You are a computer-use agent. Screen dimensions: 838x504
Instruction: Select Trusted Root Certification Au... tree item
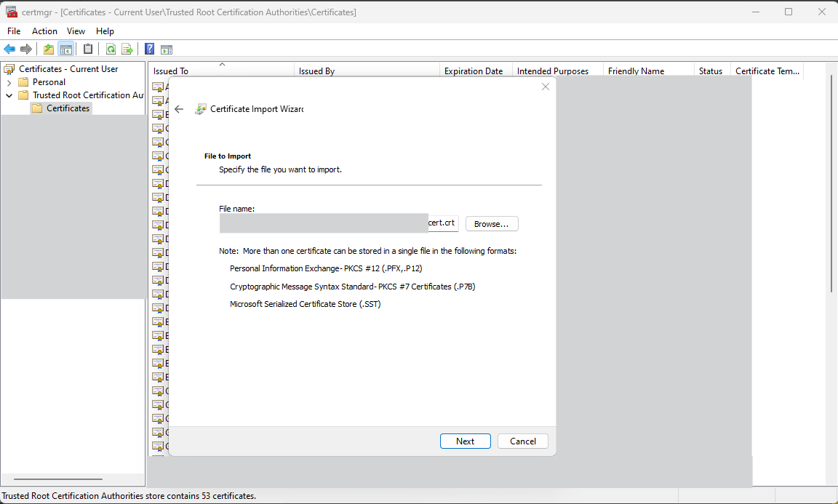click(88, 95)
